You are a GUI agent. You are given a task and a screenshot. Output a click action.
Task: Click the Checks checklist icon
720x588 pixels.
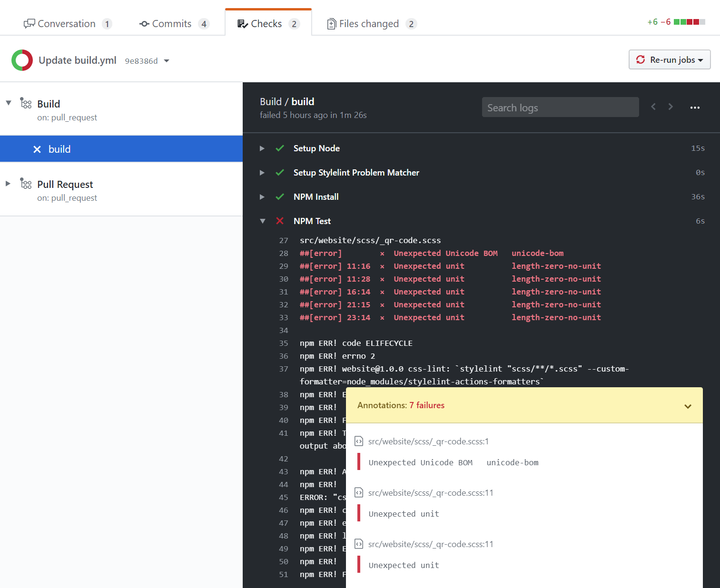pyautogui.click(x=243, y=24)
